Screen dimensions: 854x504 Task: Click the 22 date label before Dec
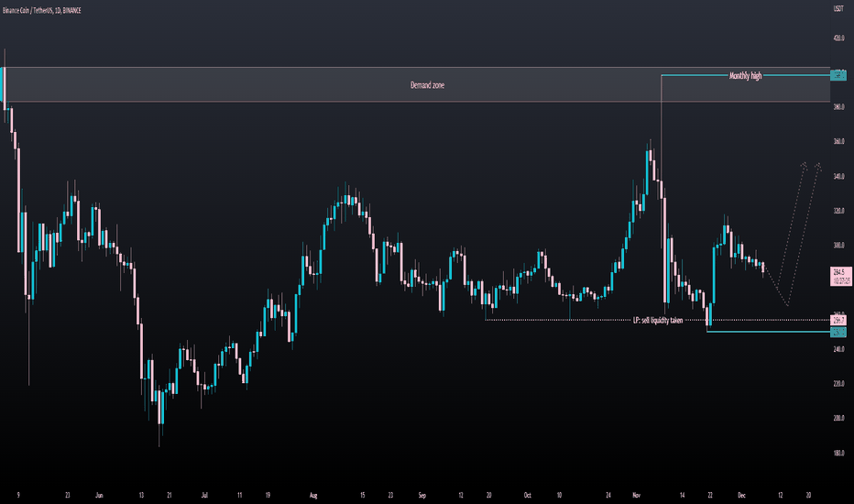(710, 495)
